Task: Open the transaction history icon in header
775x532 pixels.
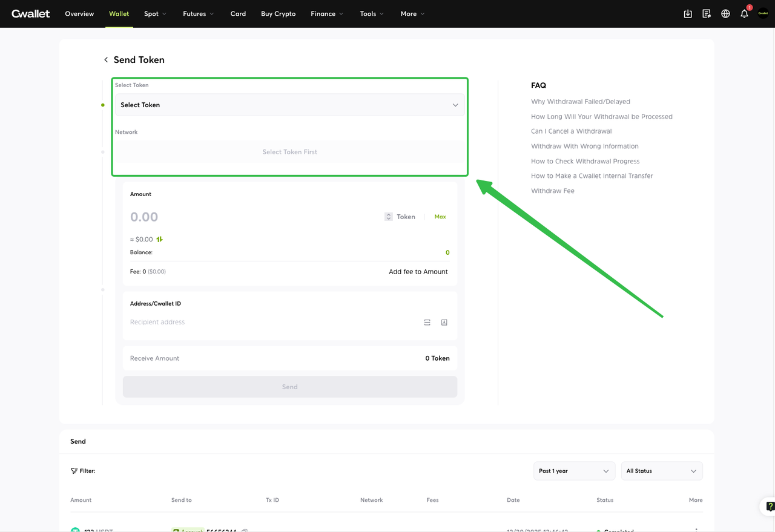Action: click(707, 14)
